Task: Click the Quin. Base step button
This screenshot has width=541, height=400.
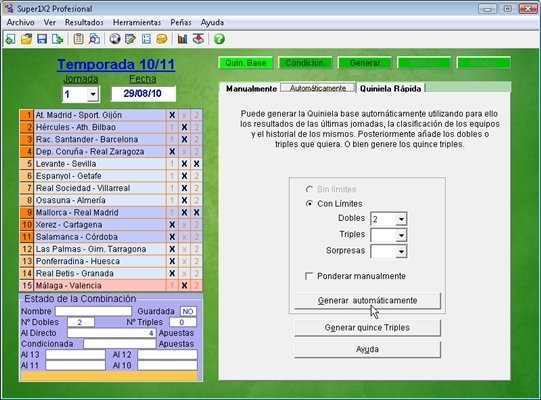Action: click(x=246, y=63)
